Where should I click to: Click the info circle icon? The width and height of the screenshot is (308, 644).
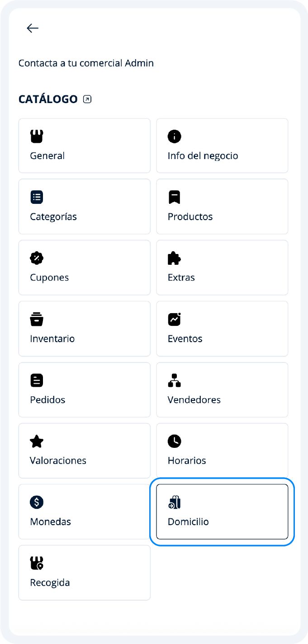point(174,136)
